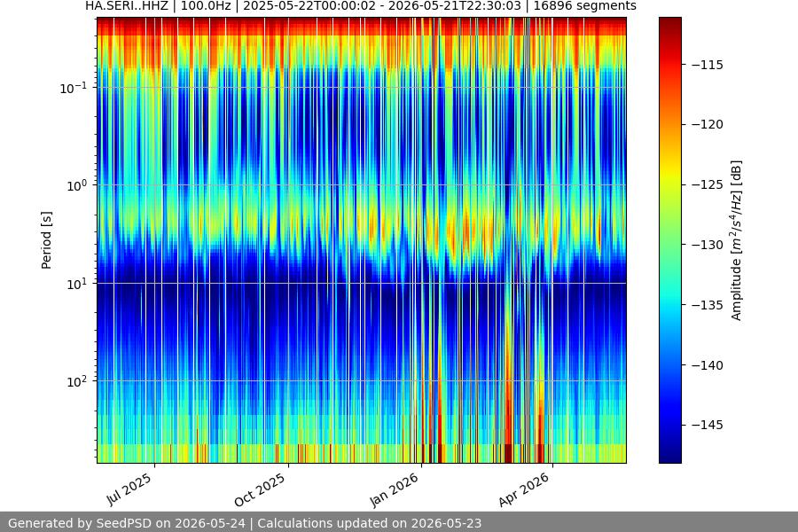Image resolution: width=798 pixels, height=532 pixels.
Task: Click the amplitude colorbar scale
Action: [669, 240]
